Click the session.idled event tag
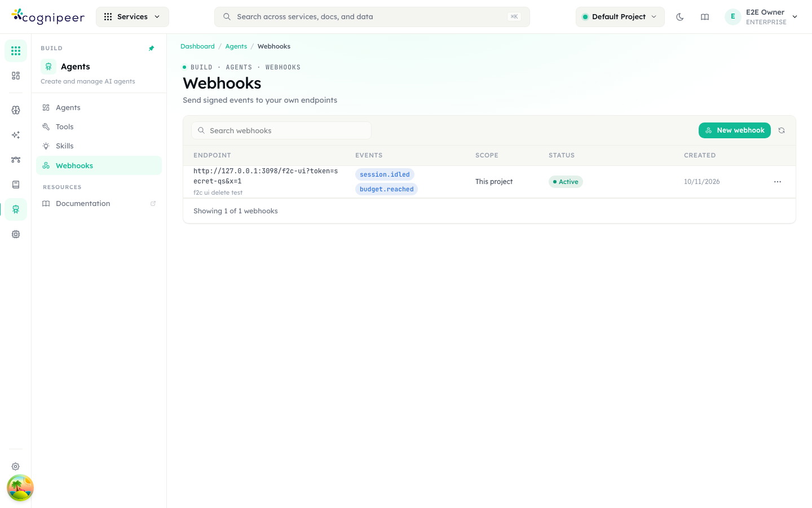Screen dimensions: 812x508 (x=385, y=174)
